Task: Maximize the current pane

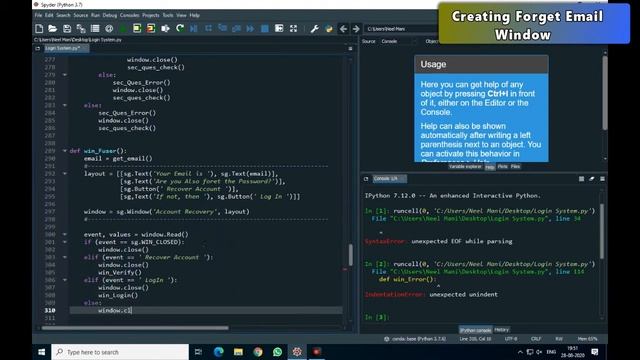Action: pos(279,29)
